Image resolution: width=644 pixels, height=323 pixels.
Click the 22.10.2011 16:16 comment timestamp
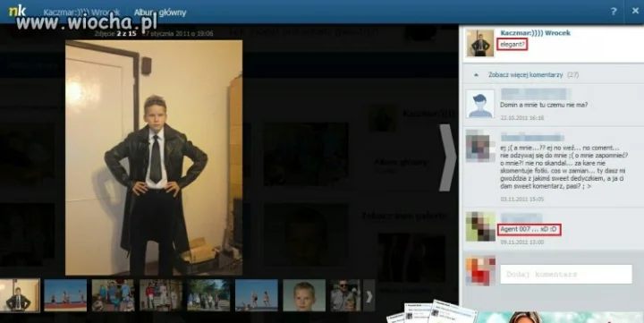pos(522,118)
